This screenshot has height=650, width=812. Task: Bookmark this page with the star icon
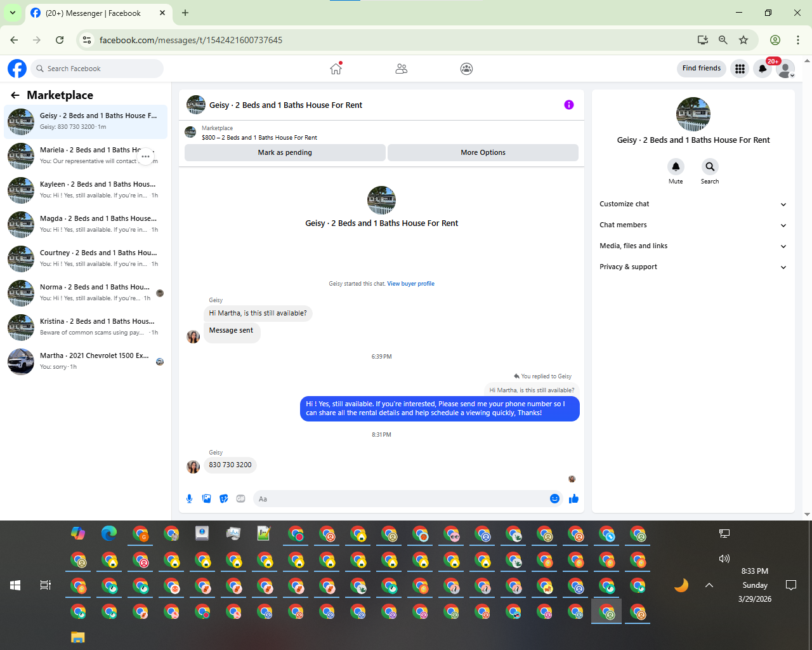click(743, 40)
